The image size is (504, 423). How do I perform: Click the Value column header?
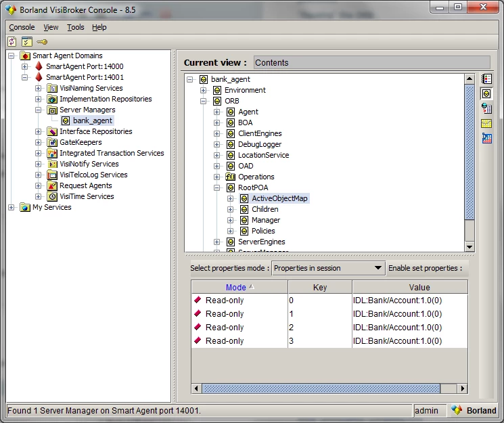click(x=410, y=287)
